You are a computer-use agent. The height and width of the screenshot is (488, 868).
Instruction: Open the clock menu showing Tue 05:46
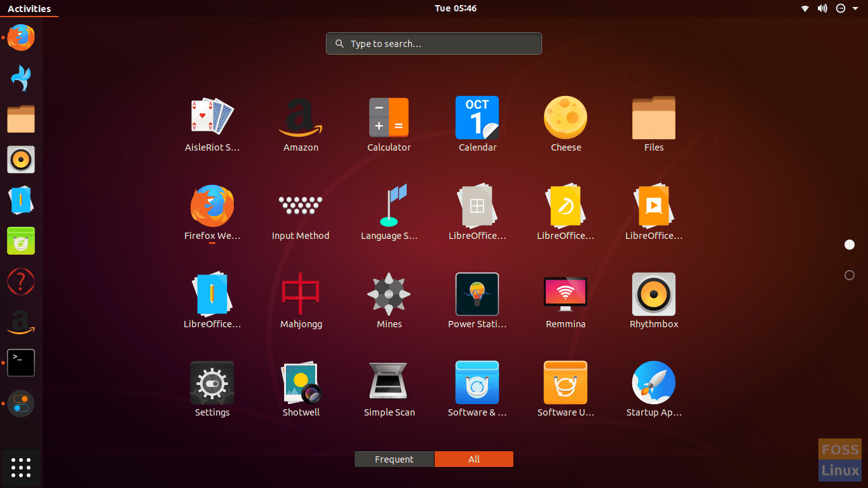coord(456,8)
